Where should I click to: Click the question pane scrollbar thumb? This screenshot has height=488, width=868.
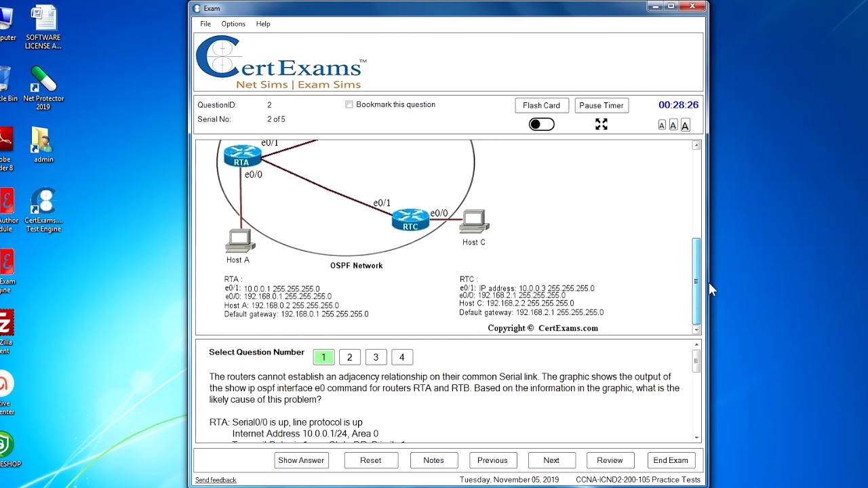[696, 361]
